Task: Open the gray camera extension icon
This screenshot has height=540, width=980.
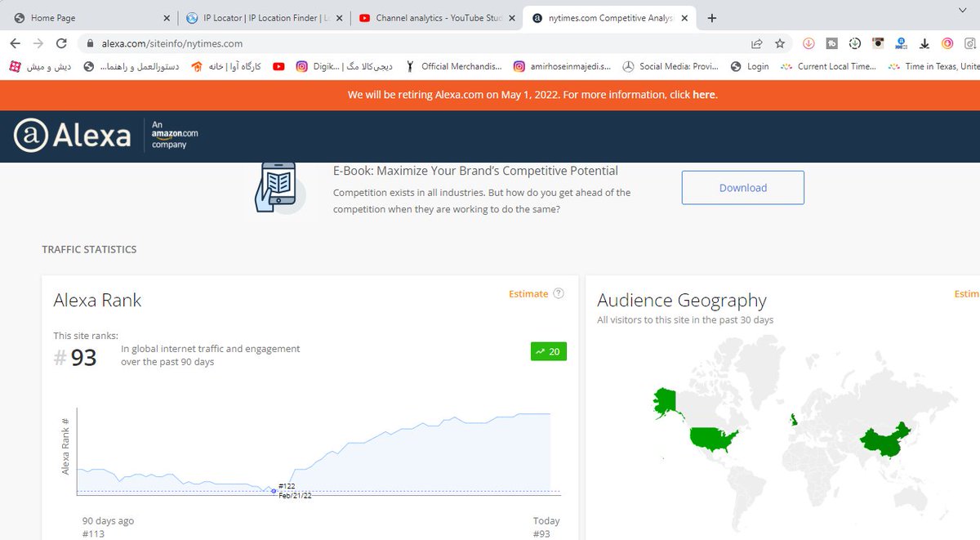Action: [x=970, y=43]
